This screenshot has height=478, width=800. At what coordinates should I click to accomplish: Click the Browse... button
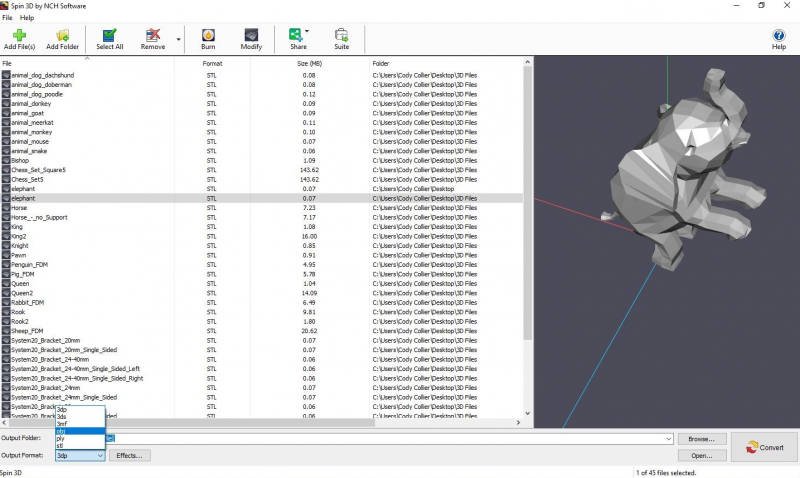pyautogui.click(x=701, y=438)
